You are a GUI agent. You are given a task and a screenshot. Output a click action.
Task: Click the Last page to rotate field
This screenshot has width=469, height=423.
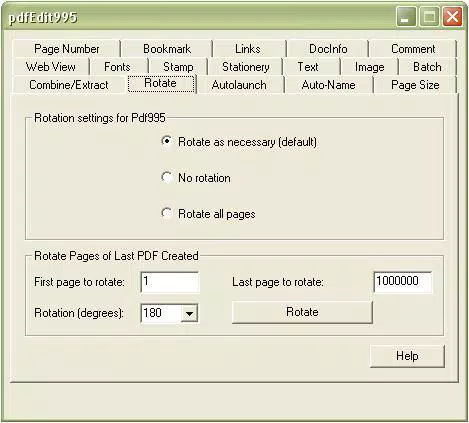tap(403, 282)
